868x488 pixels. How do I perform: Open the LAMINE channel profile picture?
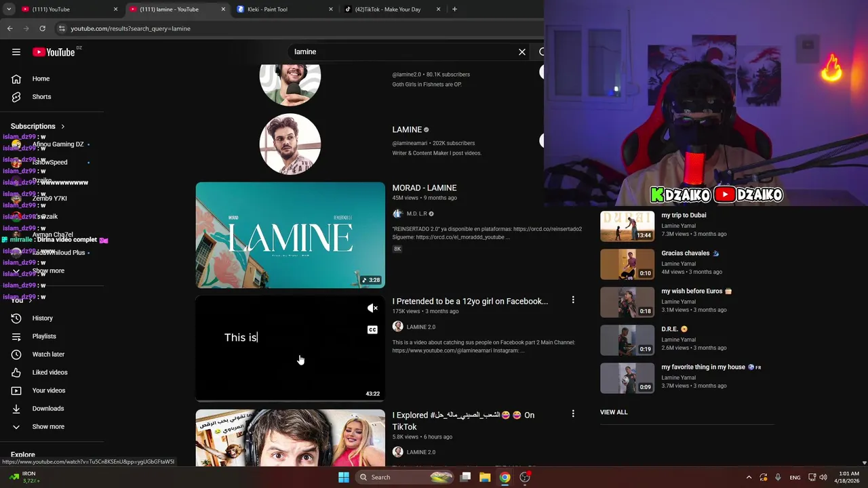(290, 144)
